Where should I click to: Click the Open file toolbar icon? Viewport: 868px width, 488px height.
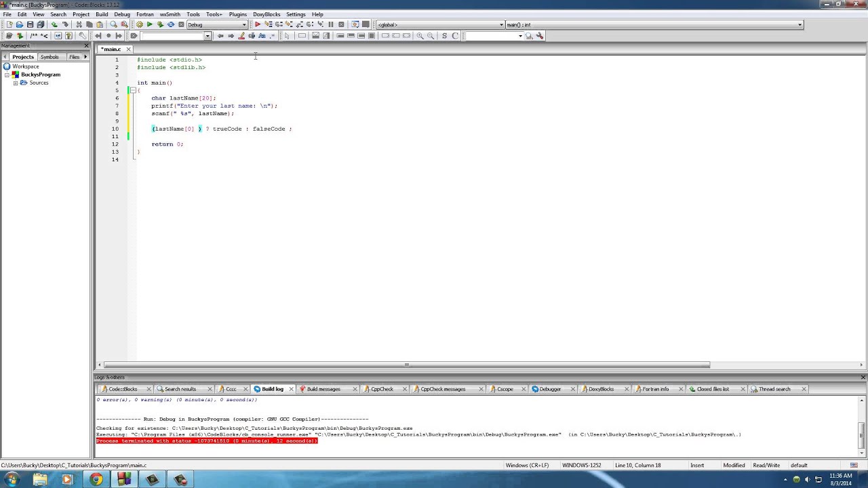[20, 24]
